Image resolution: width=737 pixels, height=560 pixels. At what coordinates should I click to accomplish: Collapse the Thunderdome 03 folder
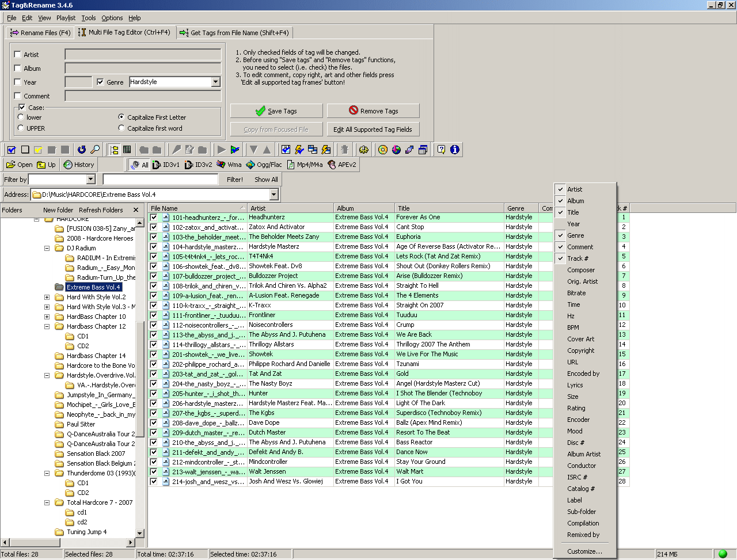click(x=47, y=474)
